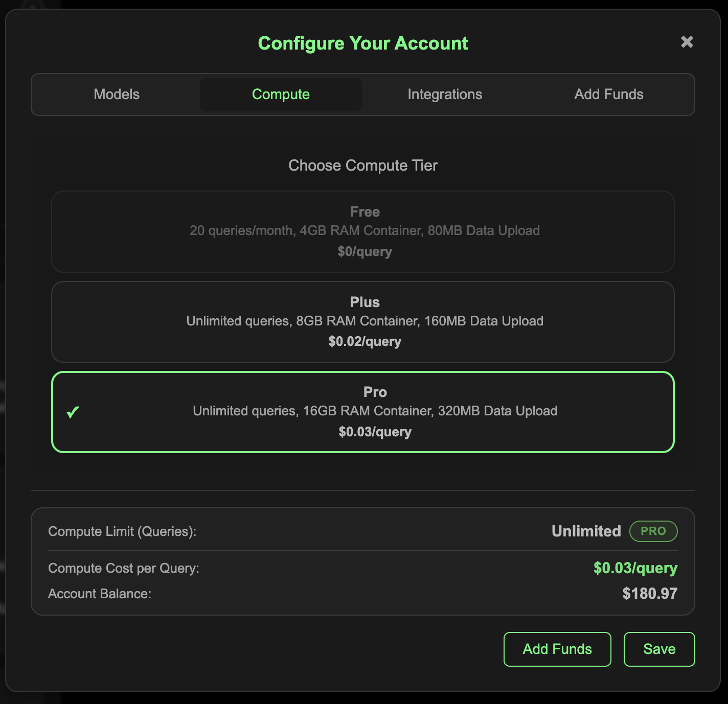Select the Pro compute tier card
The image size is (728, 704).
(x=363, y=412)
